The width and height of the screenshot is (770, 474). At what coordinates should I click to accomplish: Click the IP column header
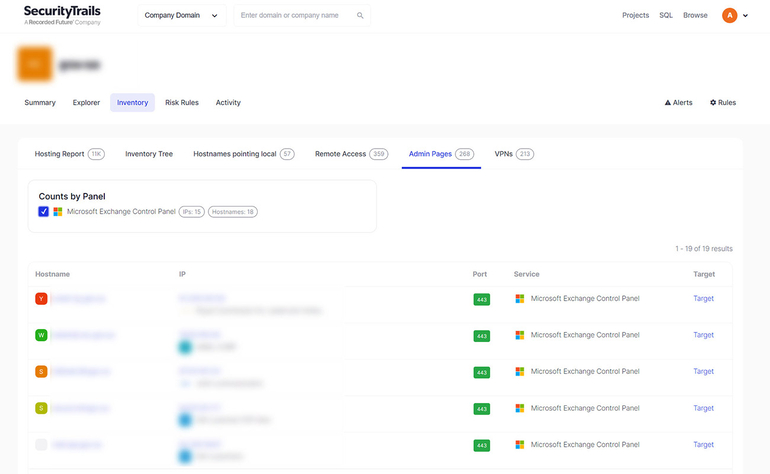[x=182, y=274]
